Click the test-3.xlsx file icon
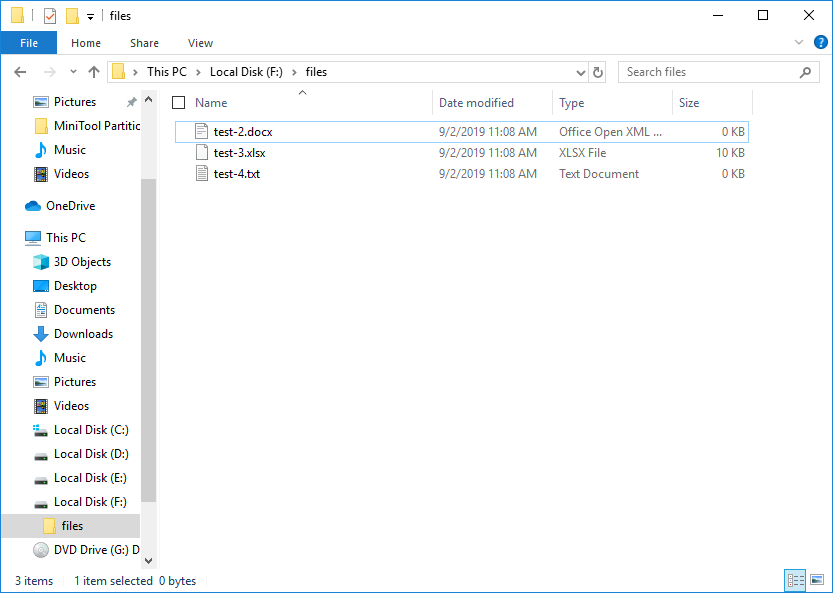Viewport: 833px width, 593px height. coord(201,153)
